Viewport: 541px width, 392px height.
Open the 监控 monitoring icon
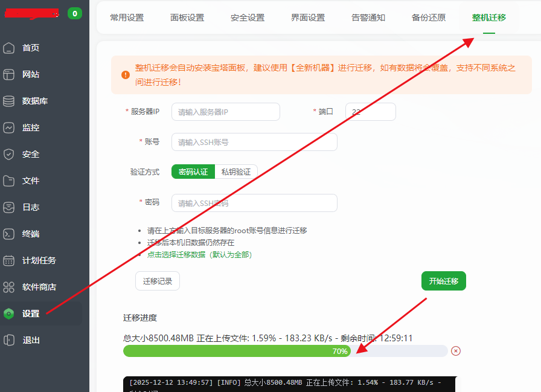[8, 127]
